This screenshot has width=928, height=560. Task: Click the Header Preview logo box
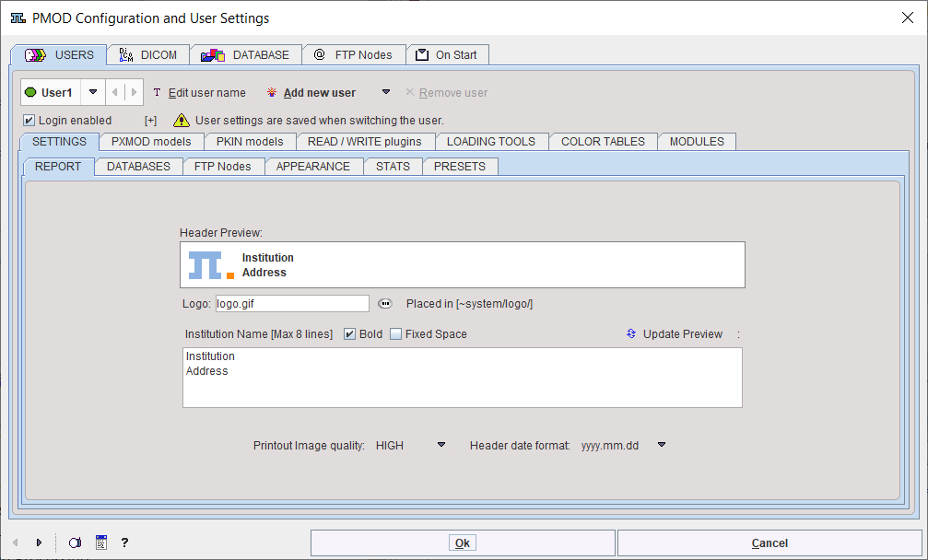tap(463, 265)
